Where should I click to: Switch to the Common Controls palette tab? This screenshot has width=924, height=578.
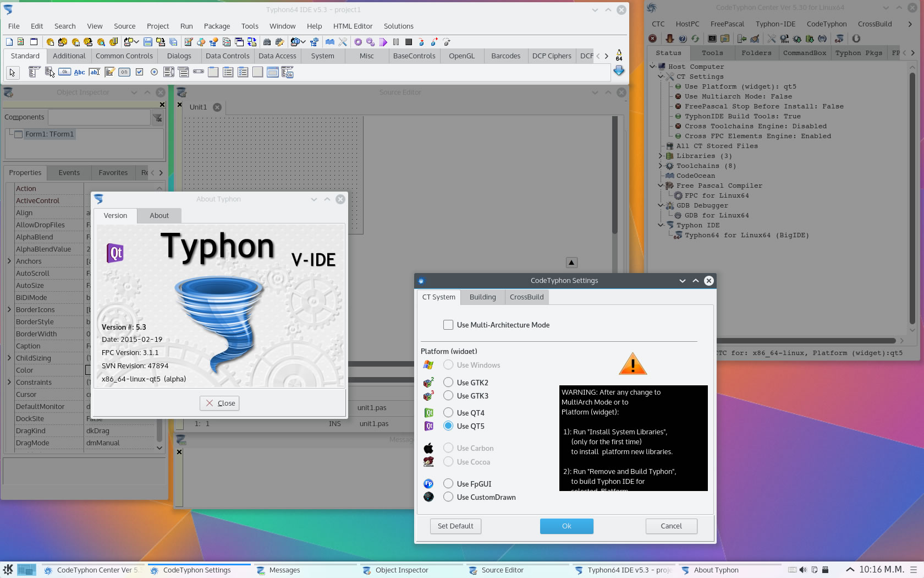[x=124, y=56]
